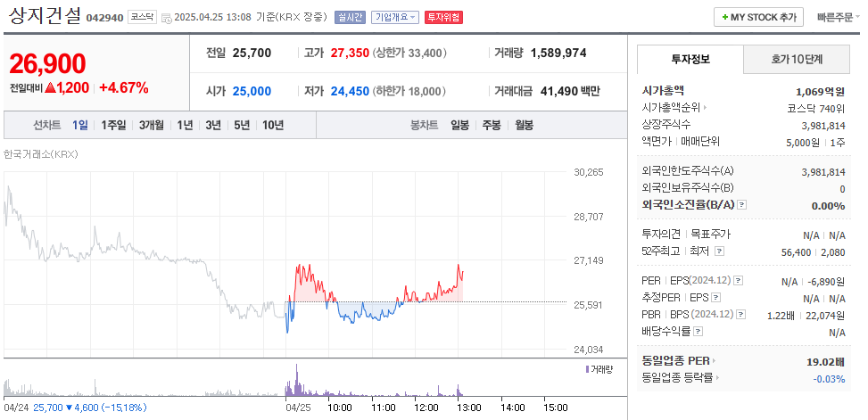
Task: Click the 저가 value 24,450
Action: click(350, 91)
